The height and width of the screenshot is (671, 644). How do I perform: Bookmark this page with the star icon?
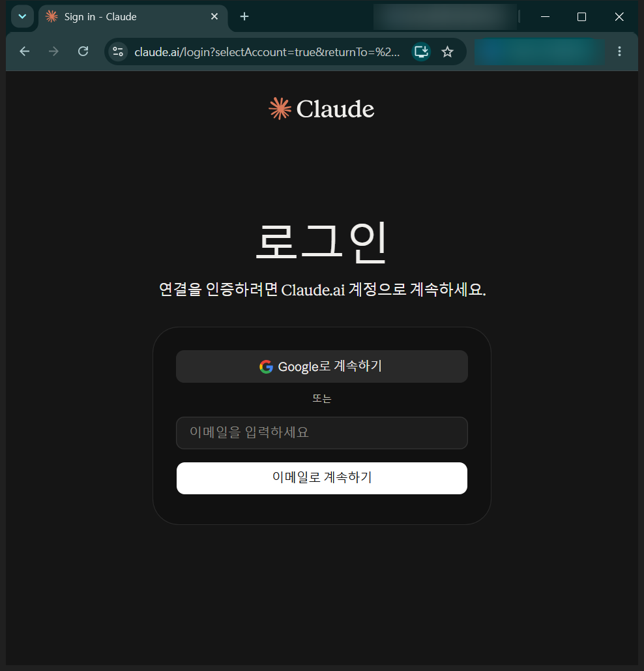point(447,52)
